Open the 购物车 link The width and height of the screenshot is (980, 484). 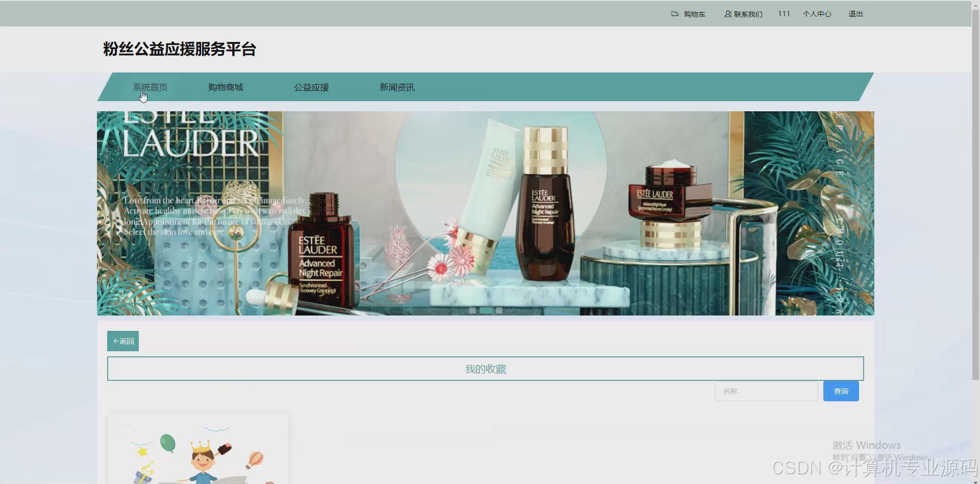[x=694, y=14]
